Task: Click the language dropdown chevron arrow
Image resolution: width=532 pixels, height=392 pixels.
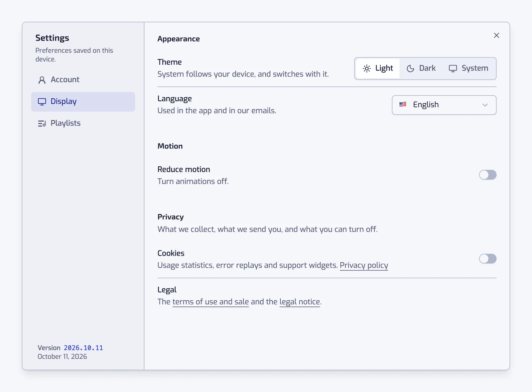Action: pyautogui.click(x=485, y=105)
